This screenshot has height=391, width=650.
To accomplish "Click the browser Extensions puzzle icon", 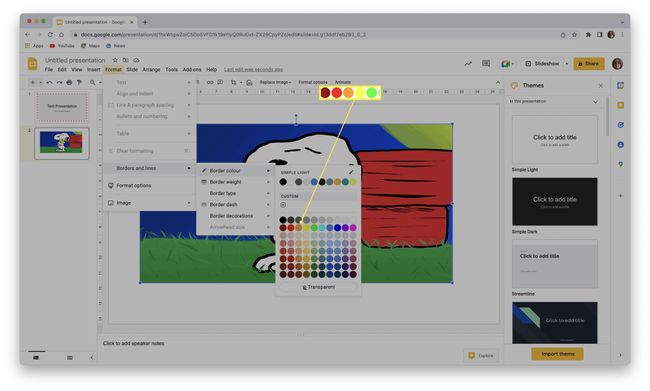I will coord(588,35).
